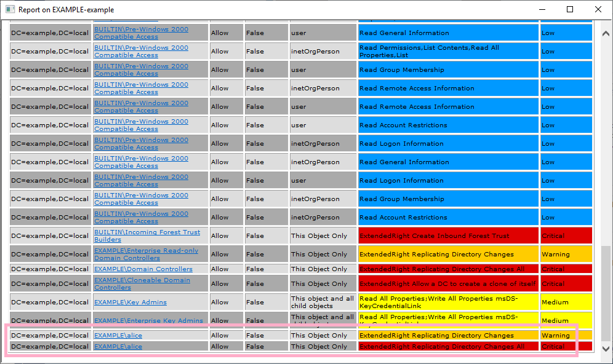The image size is (613, 364).
Task: Select 'Read Remote Access Information' cell in inetOrgPerson row
Action: coord(449,89)
